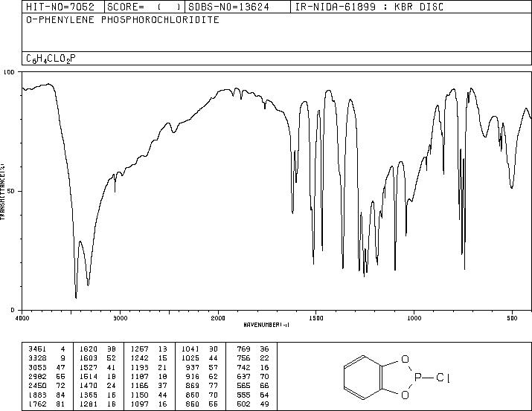
Task: Click the 4000 label on the wavenumber axis
Action: (x=22, y=318)
